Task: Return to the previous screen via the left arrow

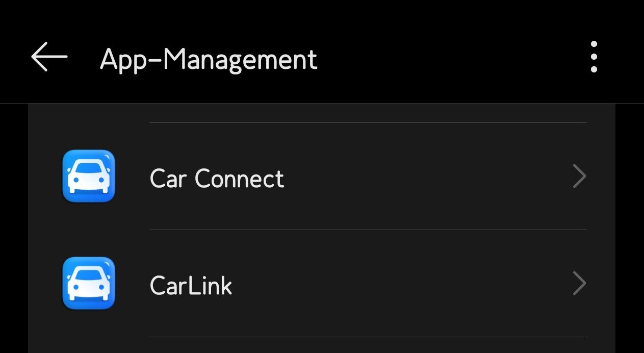Action: 49,57
